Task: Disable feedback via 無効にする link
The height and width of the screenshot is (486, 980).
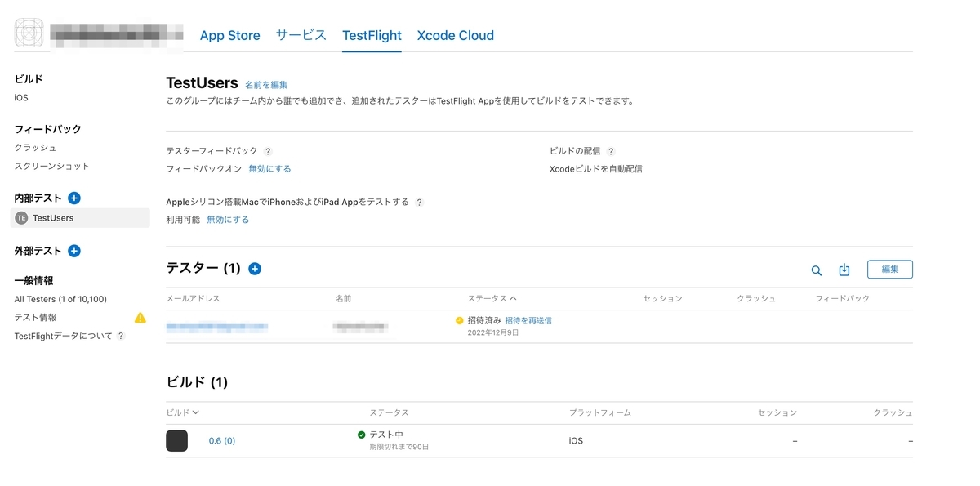Action: click(269, 169)
